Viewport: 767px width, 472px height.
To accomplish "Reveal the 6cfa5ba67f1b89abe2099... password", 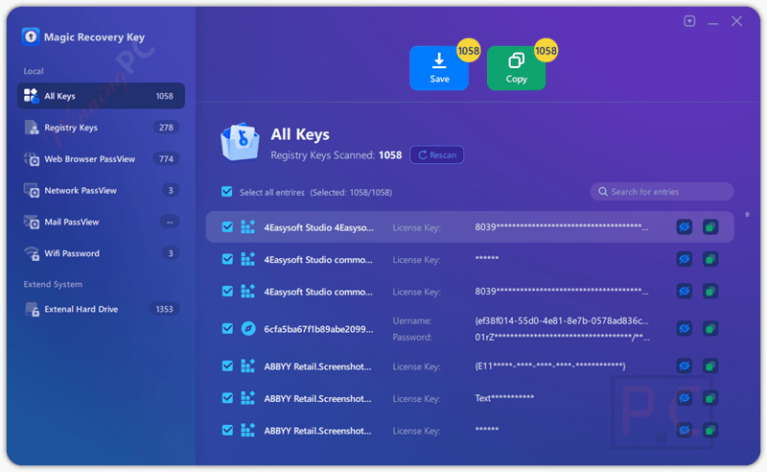I will coord(684,329).
